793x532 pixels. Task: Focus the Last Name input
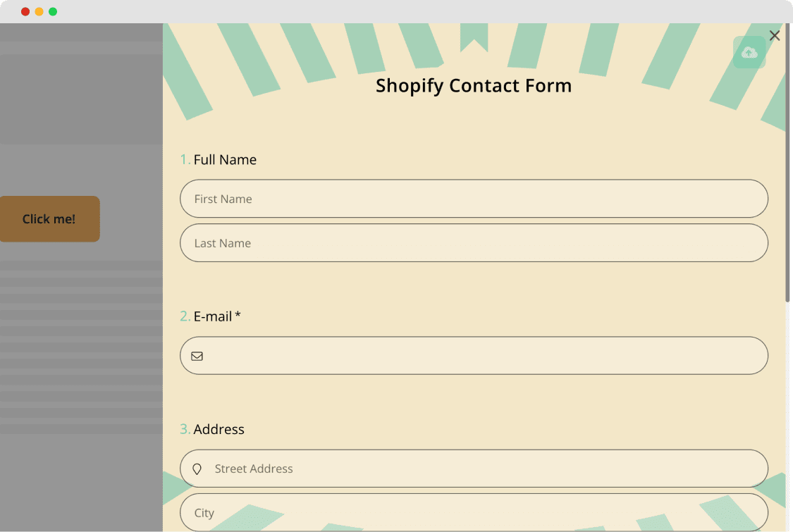(x=474, y=242)
